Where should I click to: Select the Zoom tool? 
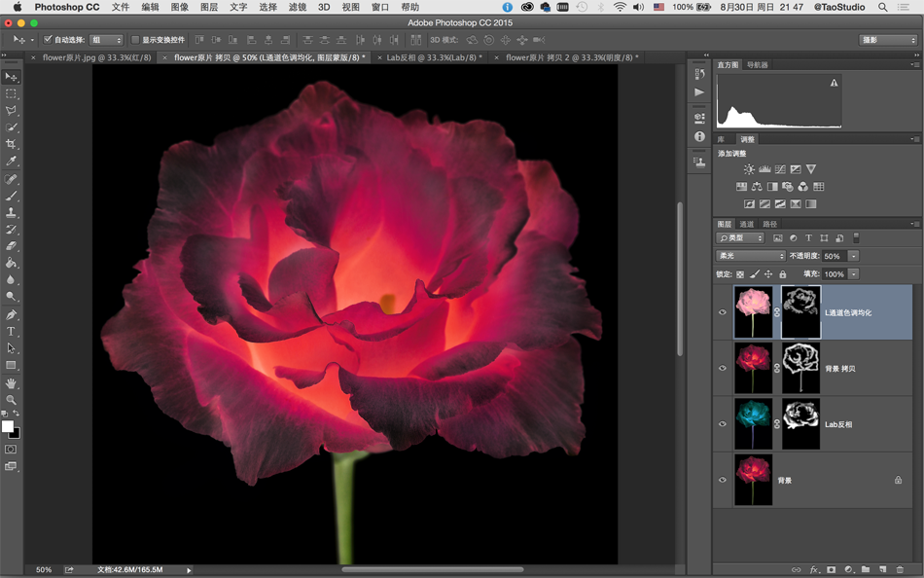coord(12,400)
